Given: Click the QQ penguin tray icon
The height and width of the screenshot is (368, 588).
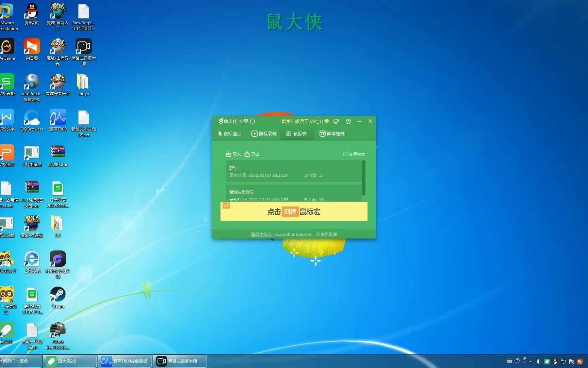Looking at the screenshot, I should pyautogui.click(x=555, y=362).
